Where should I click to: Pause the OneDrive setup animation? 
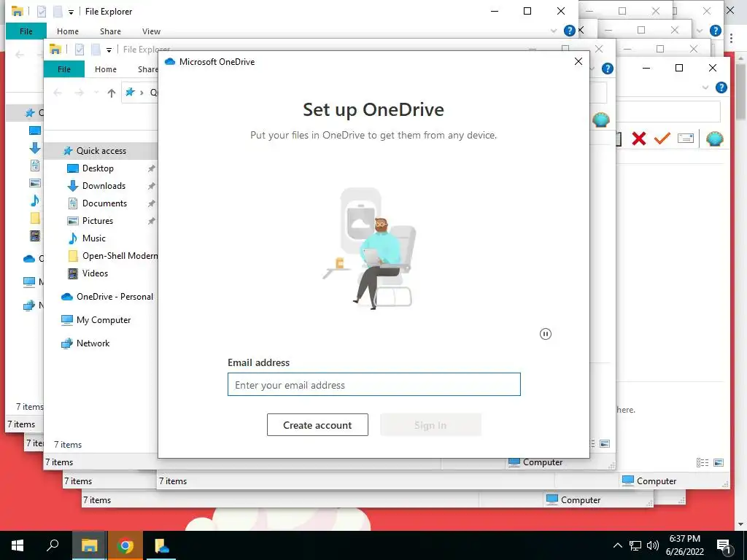click(546, 334)
